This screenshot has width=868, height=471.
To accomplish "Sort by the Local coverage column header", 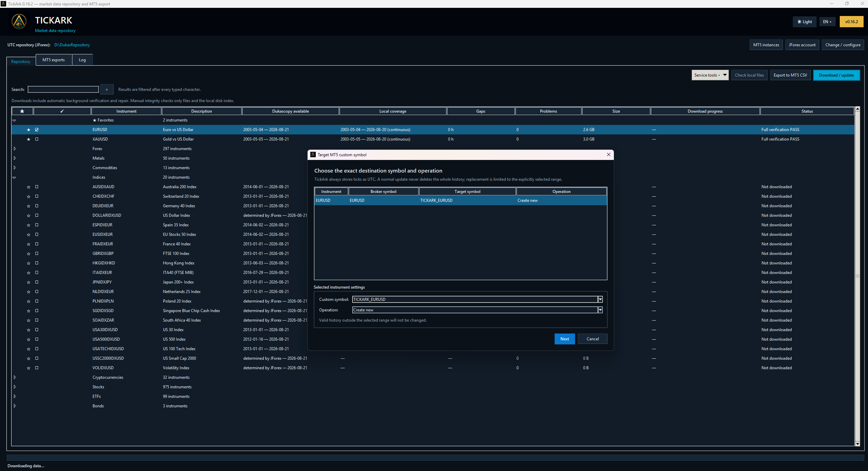I will pos(393,111).
